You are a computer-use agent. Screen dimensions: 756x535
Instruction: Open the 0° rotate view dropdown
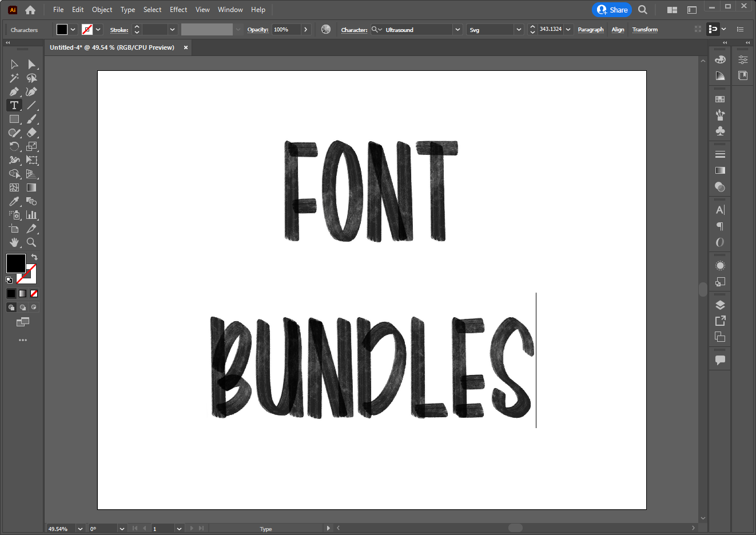coord(122,529)
